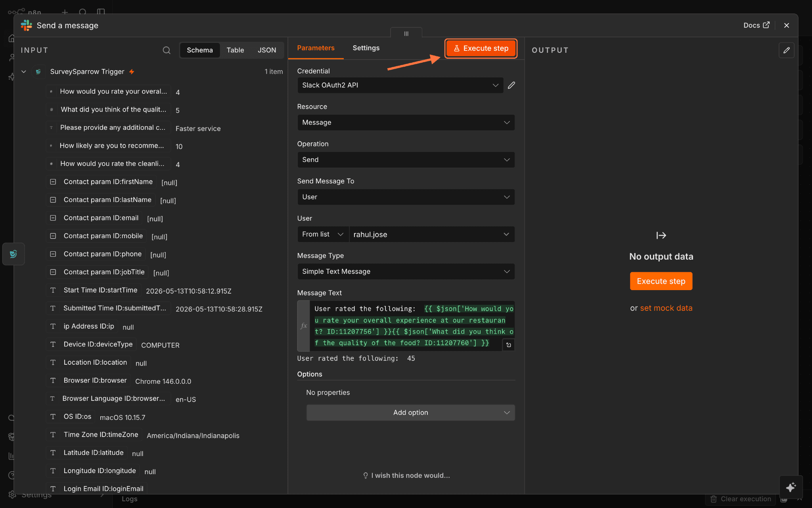
Task: Open the Settings tab
Action: coord(366,48)
